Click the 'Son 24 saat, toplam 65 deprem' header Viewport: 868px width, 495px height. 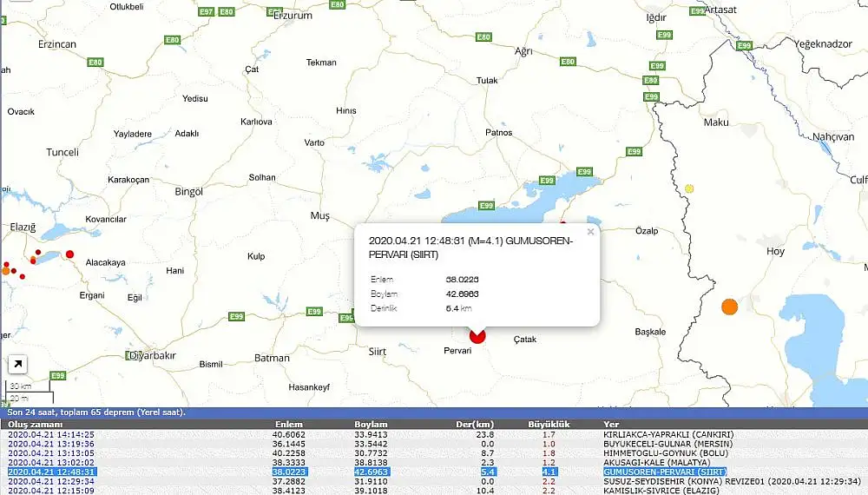(96, 412)
